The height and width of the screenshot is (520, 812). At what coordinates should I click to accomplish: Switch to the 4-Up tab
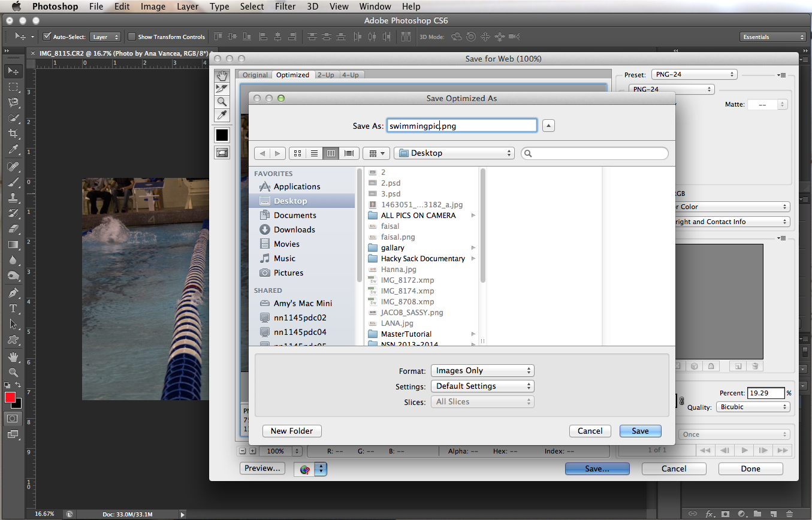(x=351, y=75)
